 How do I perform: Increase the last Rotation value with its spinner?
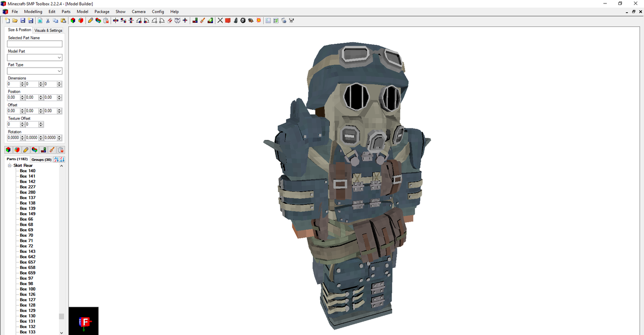tap(59, 136)
